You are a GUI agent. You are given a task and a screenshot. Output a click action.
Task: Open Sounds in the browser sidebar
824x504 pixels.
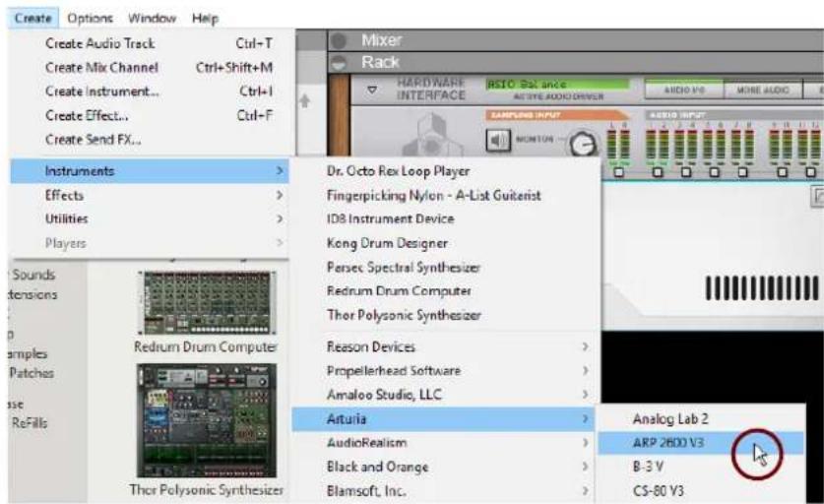[x=33, y=275]
